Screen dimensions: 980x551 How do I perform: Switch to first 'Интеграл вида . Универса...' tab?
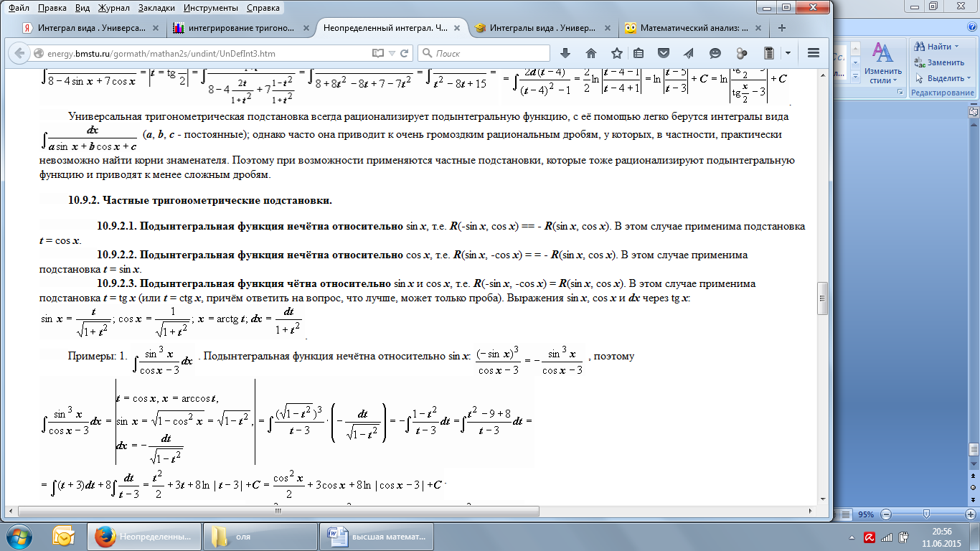pyautogui.click(x=92, y=29)
